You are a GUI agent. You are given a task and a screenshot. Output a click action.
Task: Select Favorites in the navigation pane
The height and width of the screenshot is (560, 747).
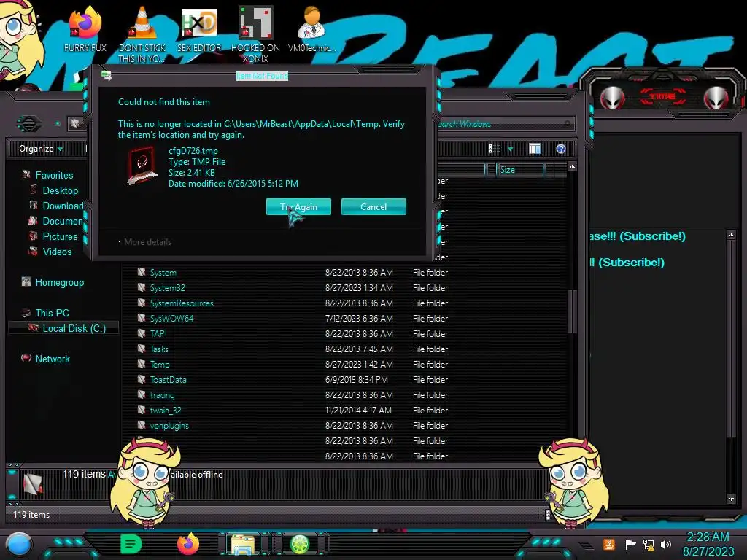coord(54,175)
